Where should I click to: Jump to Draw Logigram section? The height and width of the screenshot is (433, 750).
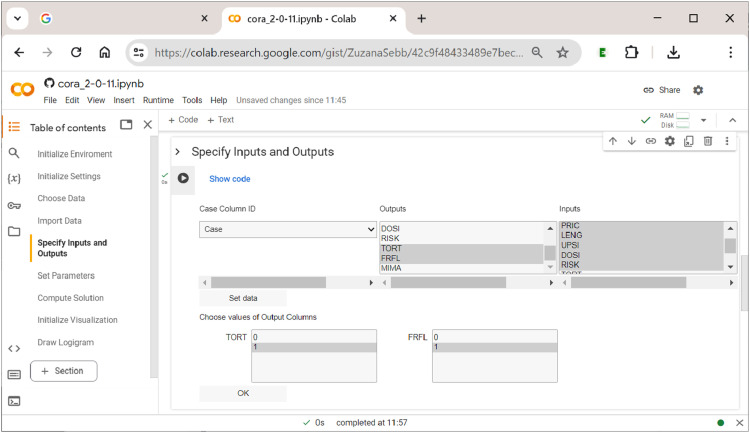click(66, 342)
